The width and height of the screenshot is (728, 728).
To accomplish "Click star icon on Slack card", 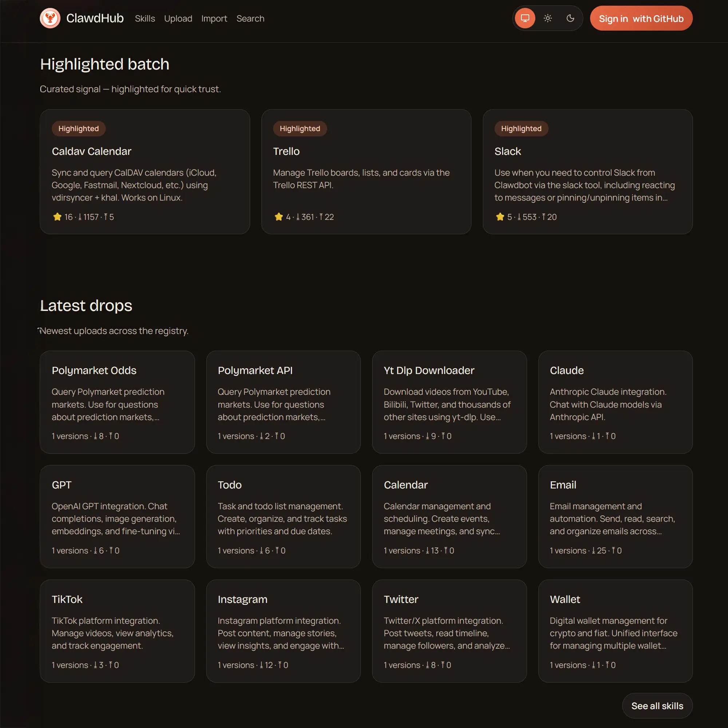I will point(500,217).
